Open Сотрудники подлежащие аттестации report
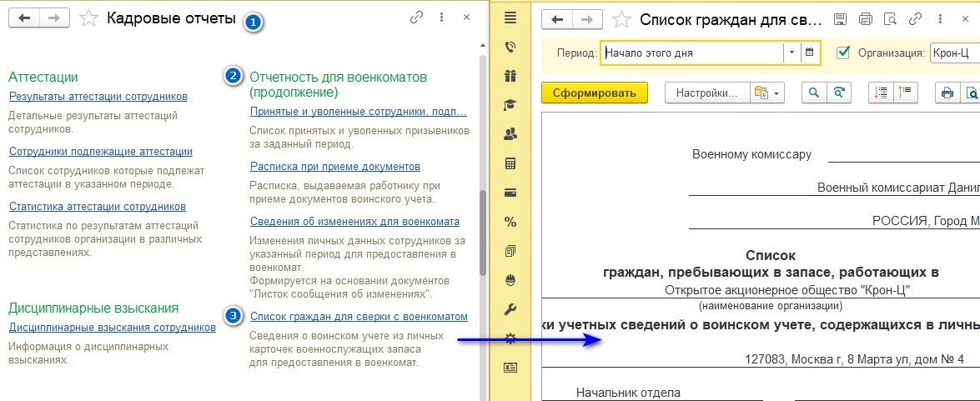 [x=101, y=151]
